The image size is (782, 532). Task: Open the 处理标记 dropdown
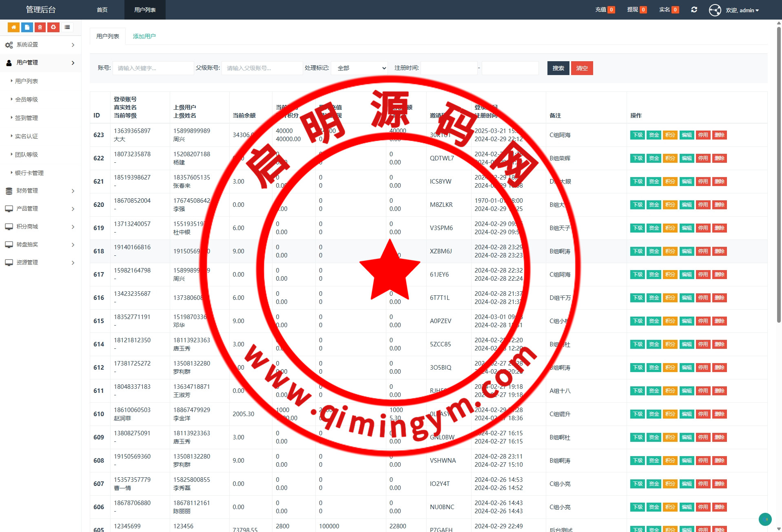(359, 68)
